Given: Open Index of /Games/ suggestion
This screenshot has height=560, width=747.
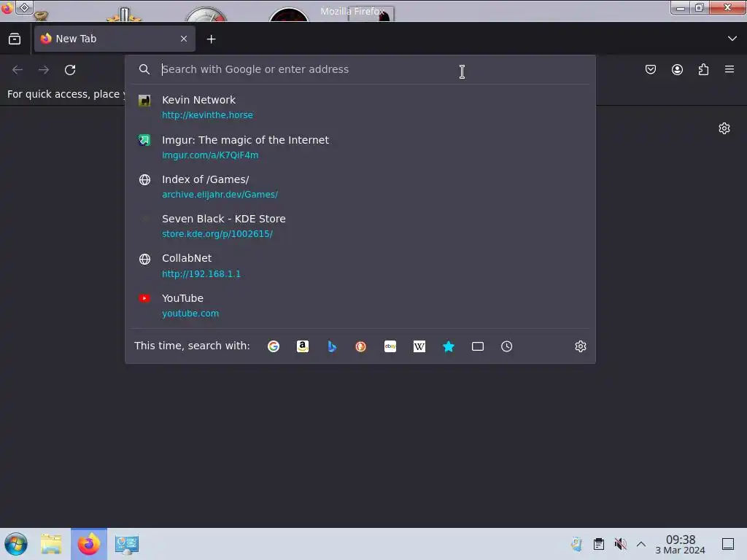Looking at the screenshot, I should click(x=360, y=187).
